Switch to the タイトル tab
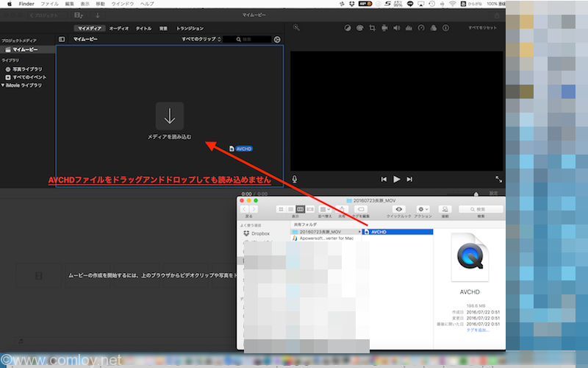Image resolution: width=588 pixels, height=368 pixels. click(143, 29)
